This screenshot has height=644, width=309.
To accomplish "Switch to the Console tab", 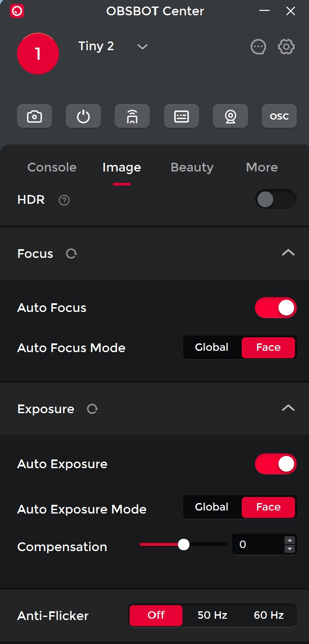I will click(x=52, y=167).
